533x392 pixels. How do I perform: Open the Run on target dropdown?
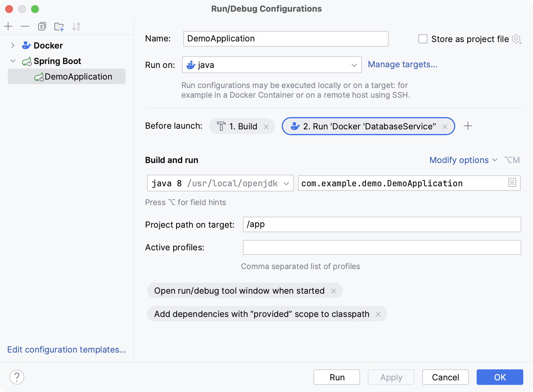coord(355,65)
